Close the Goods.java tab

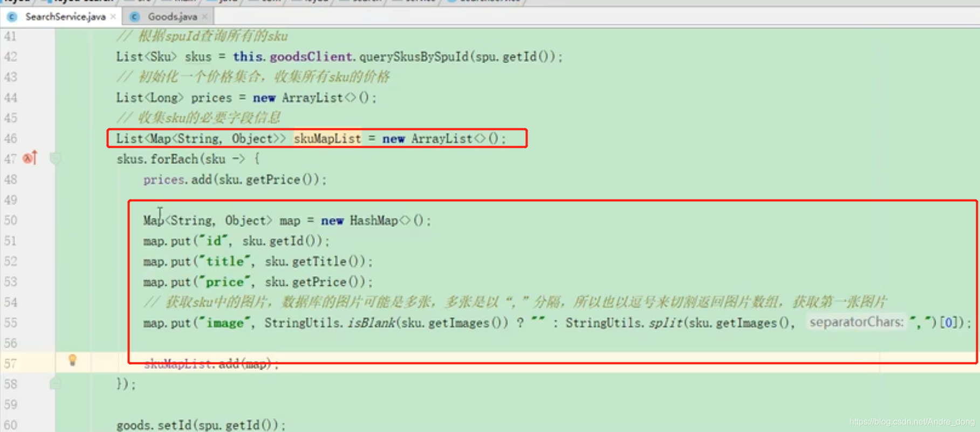(204, 17)
